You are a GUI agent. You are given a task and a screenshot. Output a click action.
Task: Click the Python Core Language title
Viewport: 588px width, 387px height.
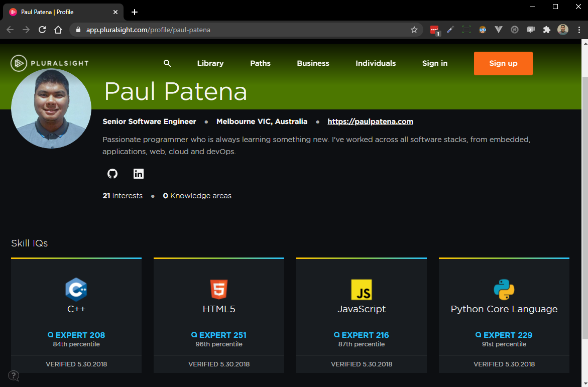tap(504, 309)
